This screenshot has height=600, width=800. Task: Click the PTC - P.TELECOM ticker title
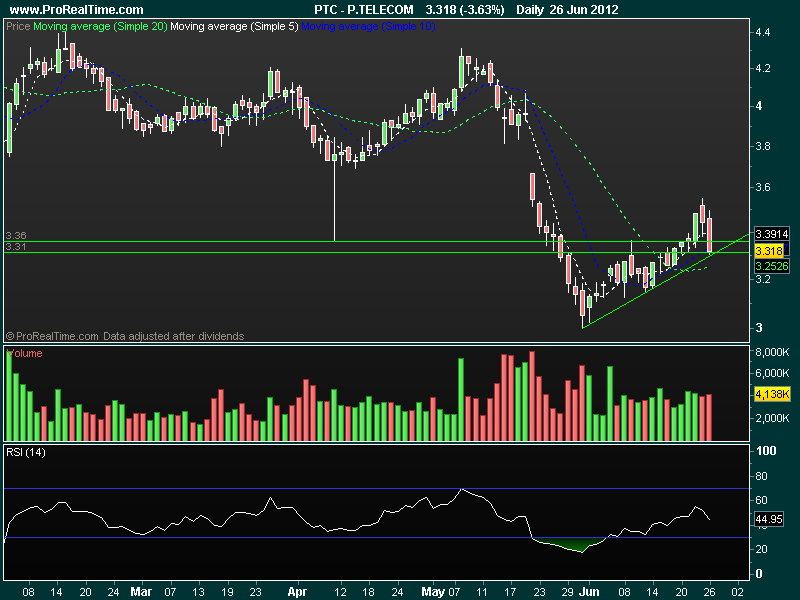363,10
